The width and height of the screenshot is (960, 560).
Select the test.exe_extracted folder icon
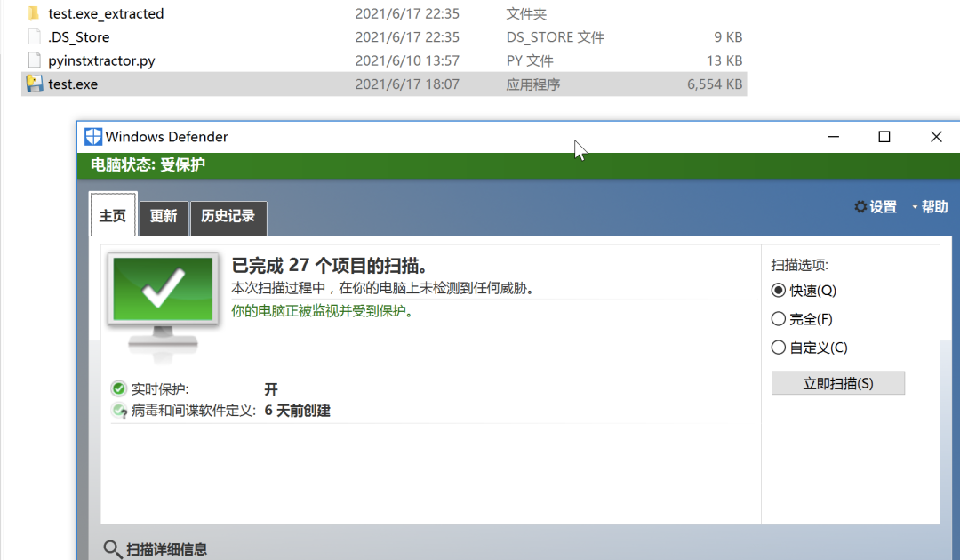35,12
